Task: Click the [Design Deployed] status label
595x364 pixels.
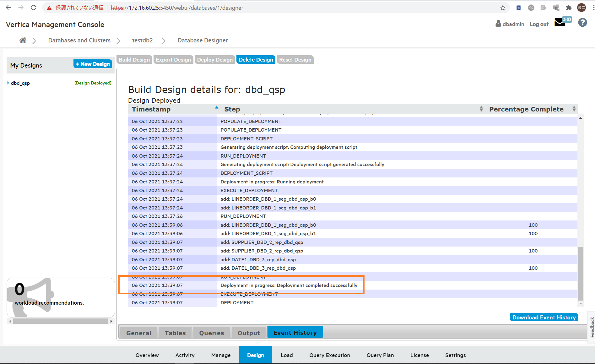Action: [x=93, y=83]
